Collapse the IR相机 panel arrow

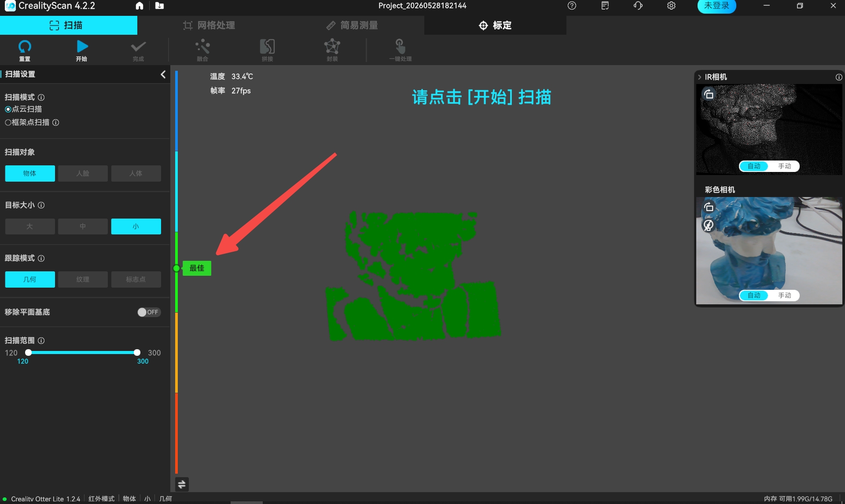click(699, 77)
